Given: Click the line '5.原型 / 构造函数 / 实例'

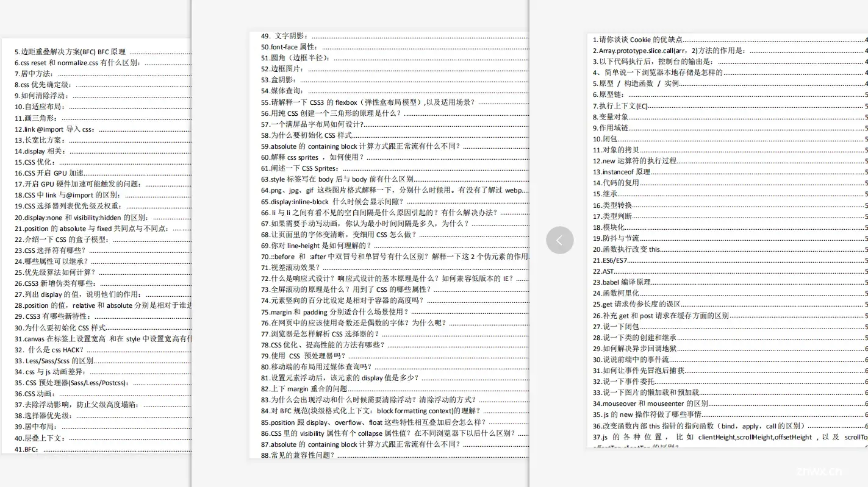Looking at the screenshot, I should coord(730,84).
